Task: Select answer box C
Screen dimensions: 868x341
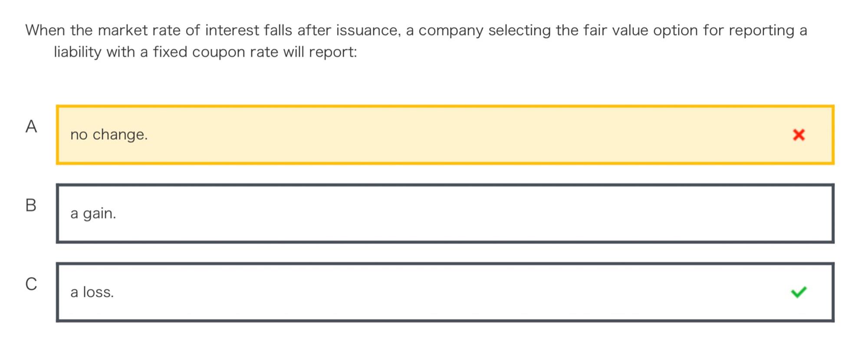Action: 445,292
